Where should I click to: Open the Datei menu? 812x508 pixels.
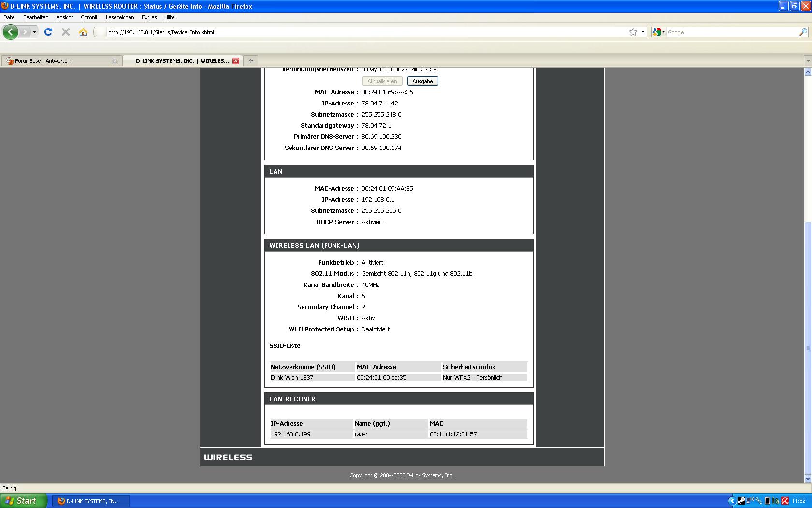10,17
